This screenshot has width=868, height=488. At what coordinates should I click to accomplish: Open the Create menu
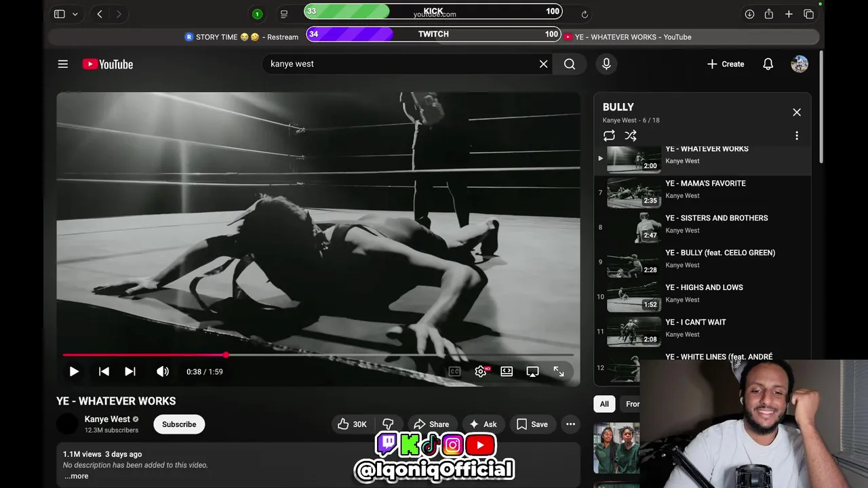(725, 64)
